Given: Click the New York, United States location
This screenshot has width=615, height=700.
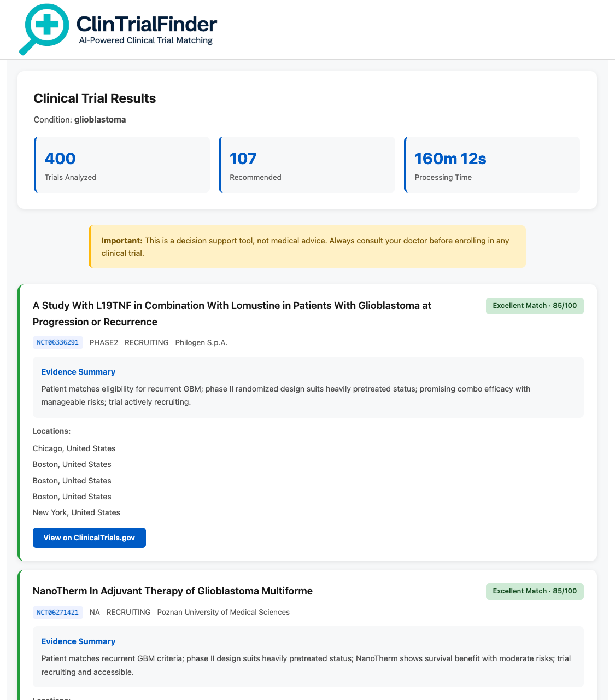Looking at the screenshot, I should click(x=76, y=512).
